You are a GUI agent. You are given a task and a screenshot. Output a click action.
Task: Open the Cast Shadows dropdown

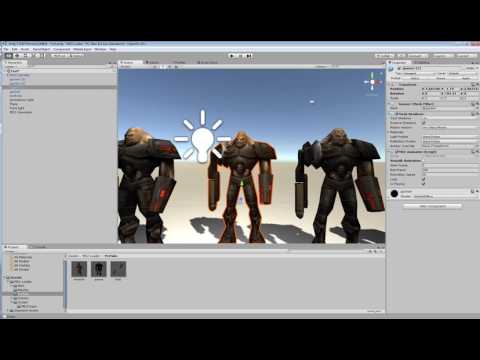point(450,118)
